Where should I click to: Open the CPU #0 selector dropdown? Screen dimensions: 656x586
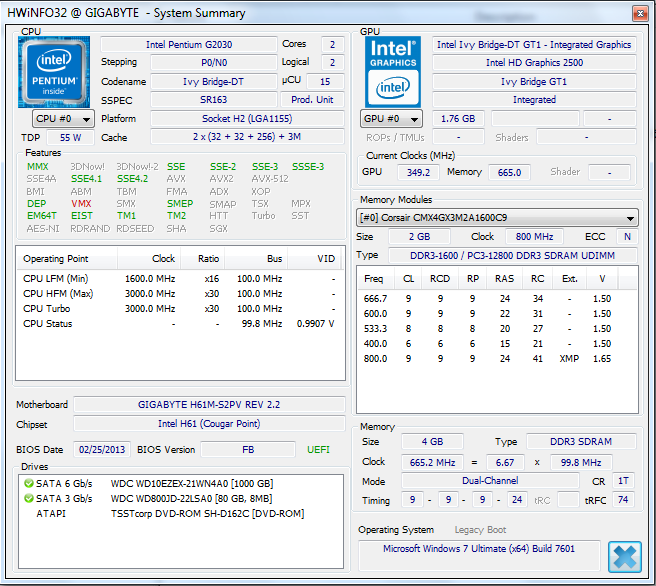point(63,119)
